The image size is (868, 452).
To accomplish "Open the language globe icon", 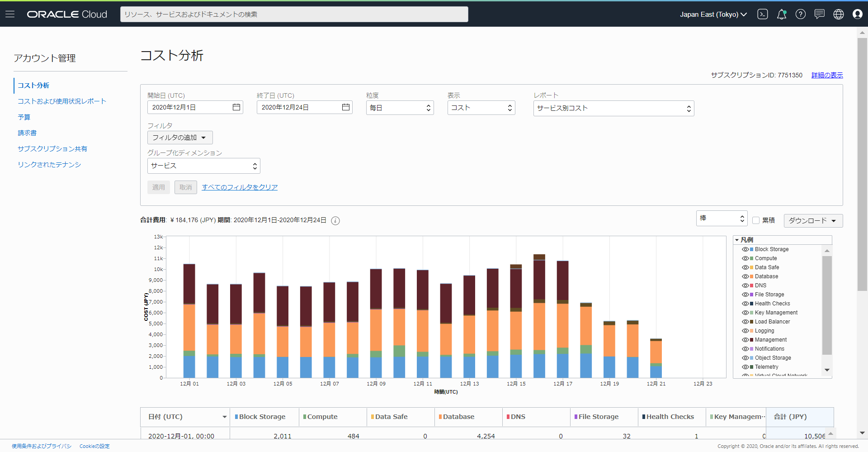I will tap(838, 14).
